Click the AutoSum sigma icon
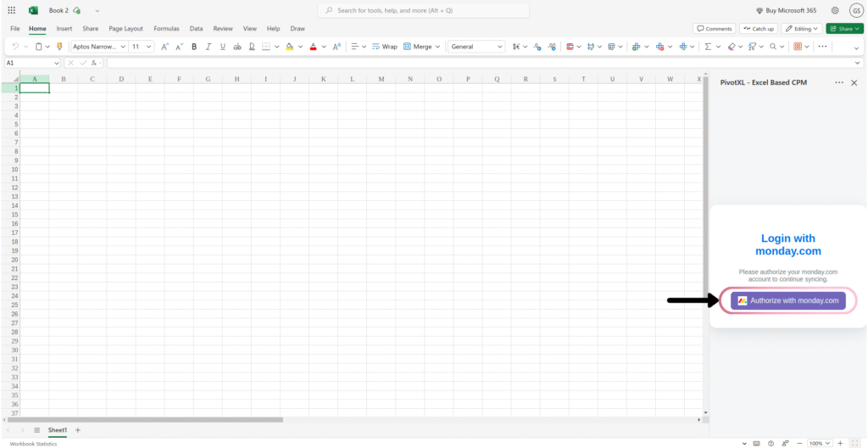 708,47
